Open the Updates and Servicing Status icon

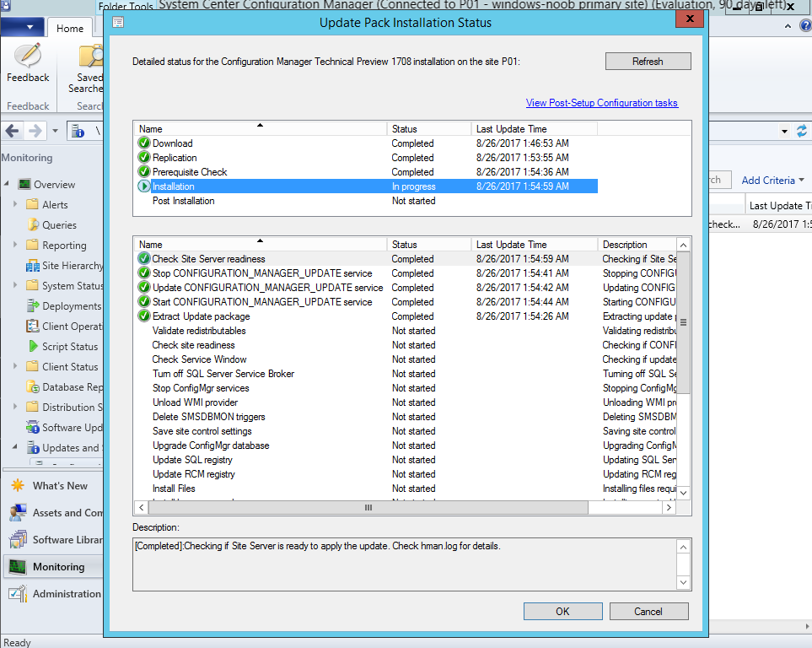33,447
